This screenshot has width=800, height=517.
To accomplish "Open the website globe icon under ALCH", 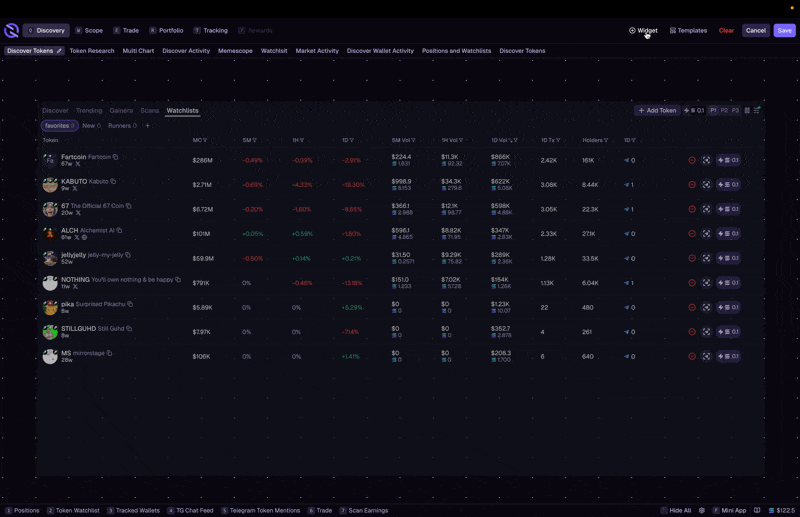I will (x=84, y=237).
